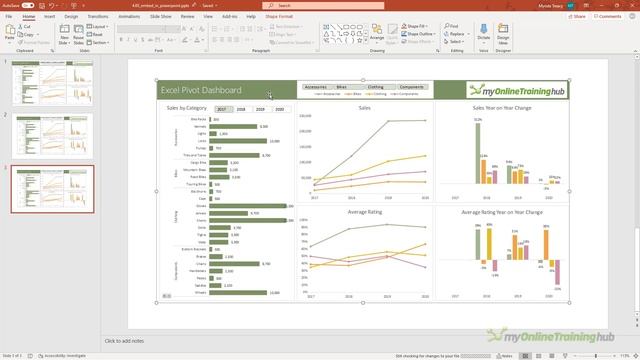Toggle Underline formatting
The image size is (640, 360).
[136, 40]
